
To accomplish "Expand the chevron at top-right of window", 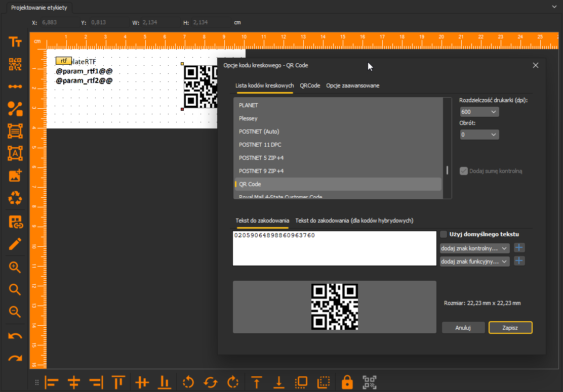I will [554, 7].
